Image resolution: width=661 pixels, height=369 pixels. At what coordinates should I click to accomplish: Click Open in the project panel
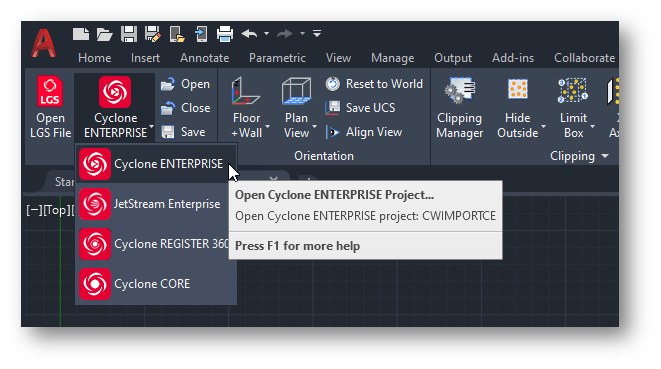(185, 84)
